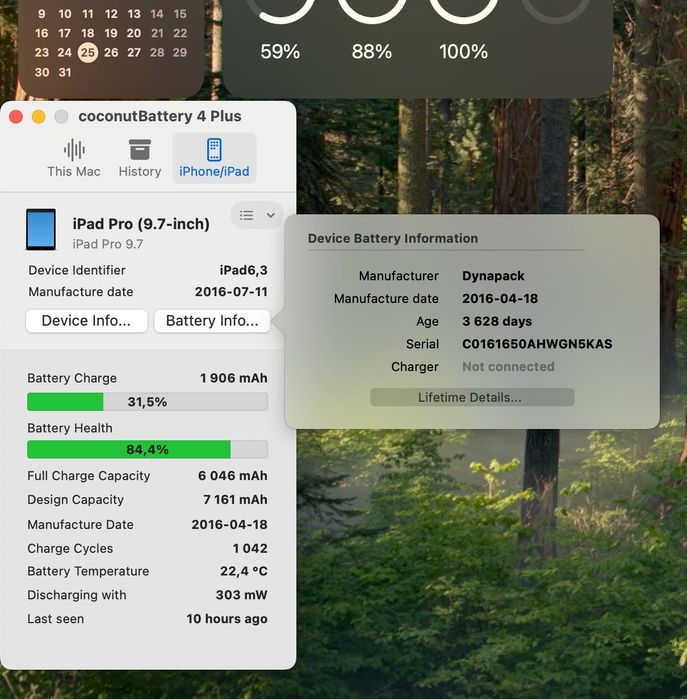Minimize coconutBattery with the yellow button
The height and width of the screenshot is (699, 687).
pos(39,117)
